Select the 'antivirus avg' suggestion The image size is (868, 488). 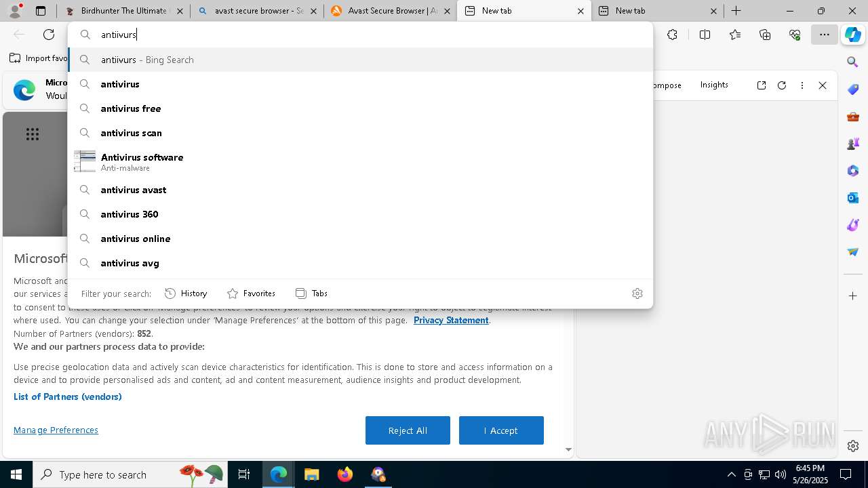[360, 263]
